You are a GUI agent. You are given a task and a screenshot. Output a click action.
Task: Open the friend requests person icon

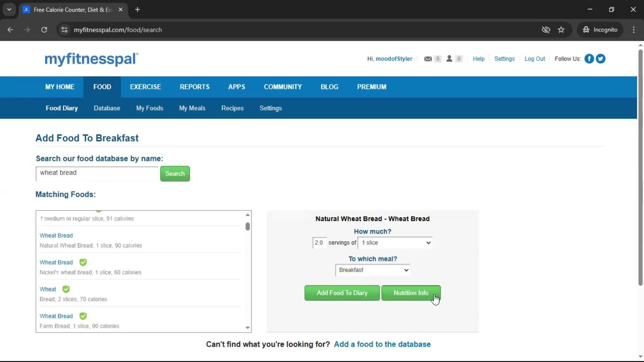click(449, 59)
